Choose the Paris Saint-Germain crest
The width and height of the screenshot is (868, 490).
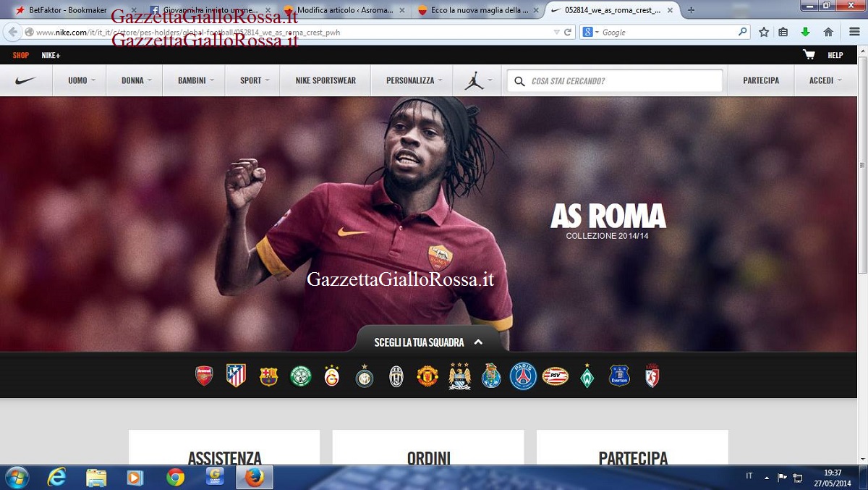click(523, 376)
